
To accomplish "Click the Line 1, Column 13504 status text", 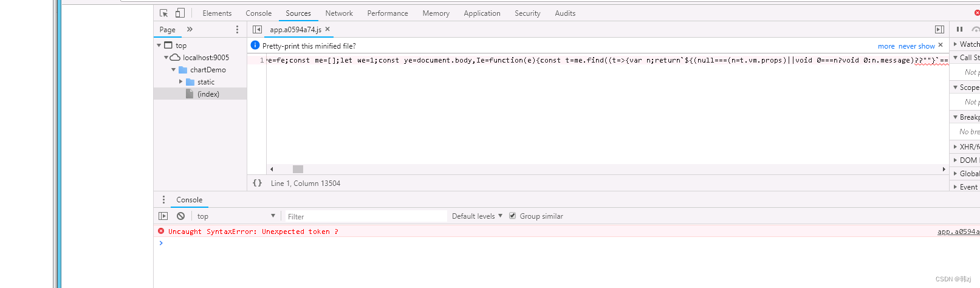I will click(x=306, y=183).
